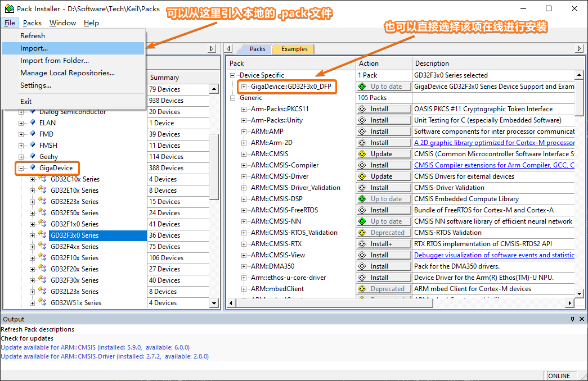Click the blue vendor icon beside FMSH
This screenshot has width=588, height=381.
click(x=33, y=144)
